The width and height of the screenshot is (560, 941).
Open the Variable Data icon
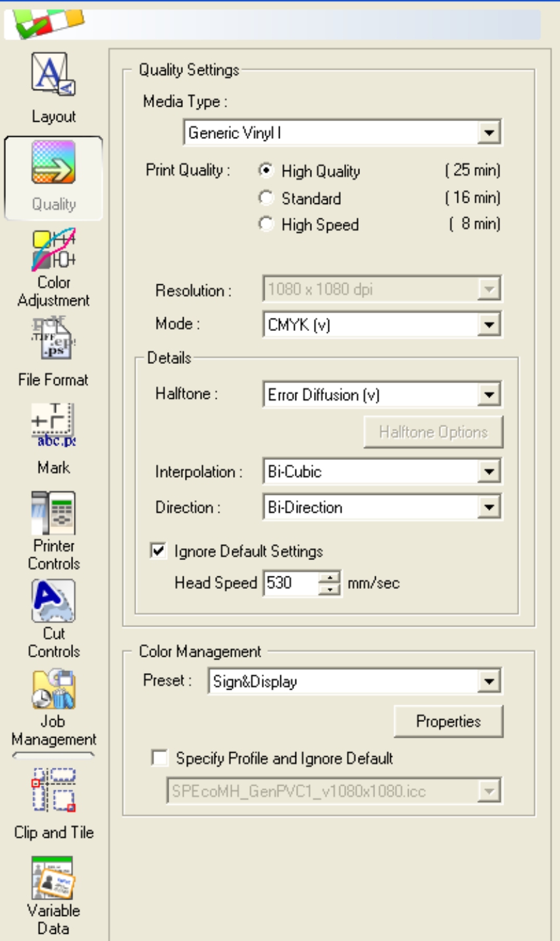[x=53, y=878]
